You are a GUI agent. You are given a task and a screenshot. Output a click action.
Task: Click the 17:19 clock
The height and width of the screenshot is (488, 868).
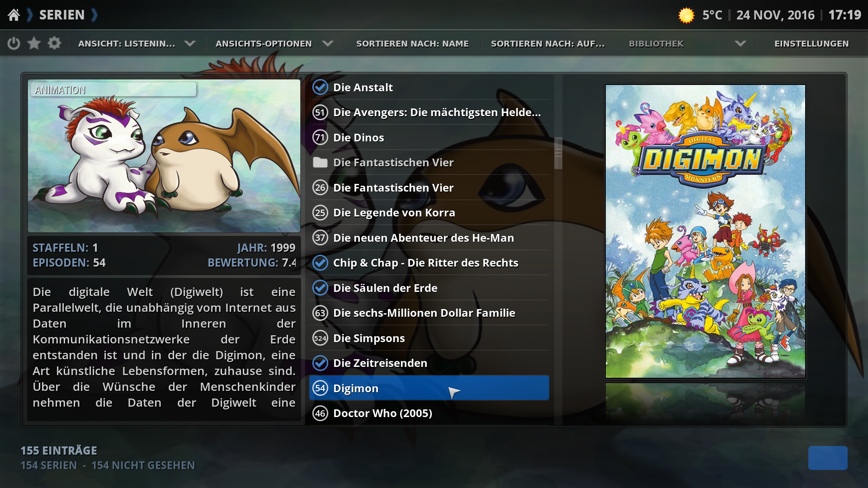(x=844, y=15)
